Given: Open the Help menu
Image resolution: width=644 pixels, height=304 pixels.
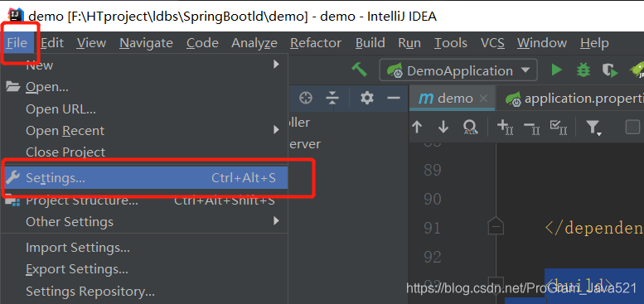Looking at the screenshot, I should [594, 43].
